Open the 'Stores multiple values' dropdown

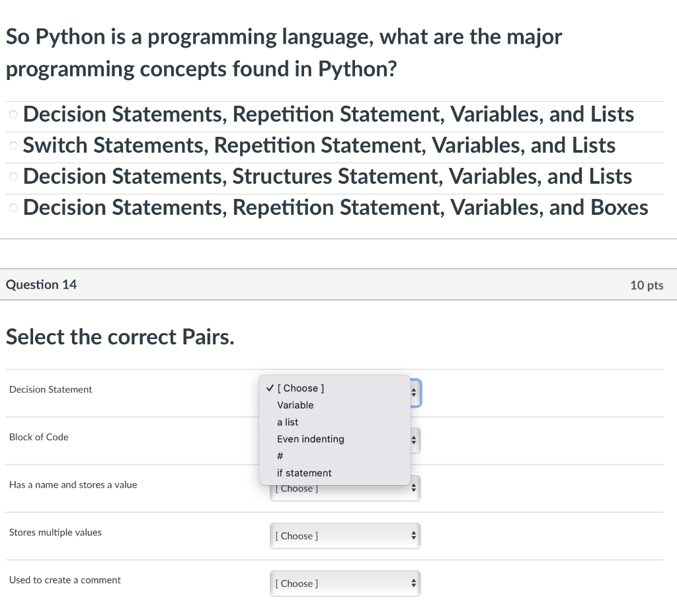tap(345, 536)
